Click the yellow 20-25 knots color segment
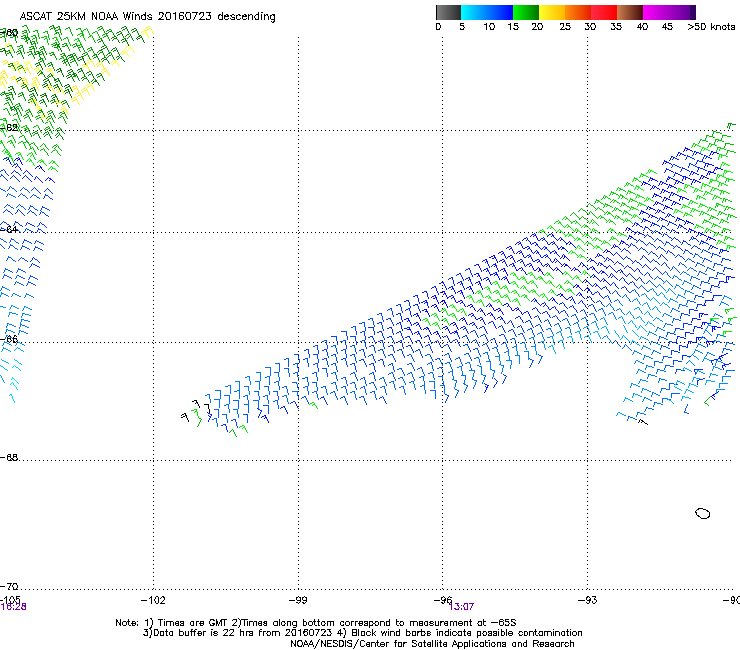The image size is (740, 650). pyautogui.click(x=552, y=12)
